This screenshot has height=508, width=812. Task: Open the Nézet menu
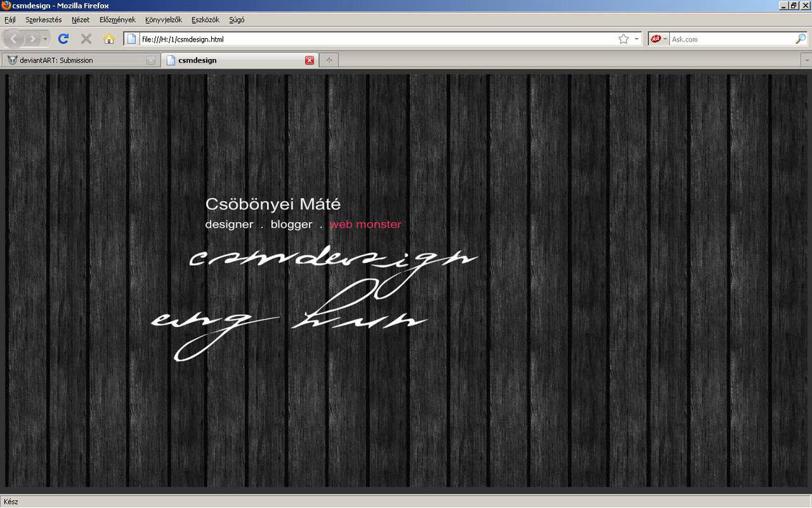point(80,19)
